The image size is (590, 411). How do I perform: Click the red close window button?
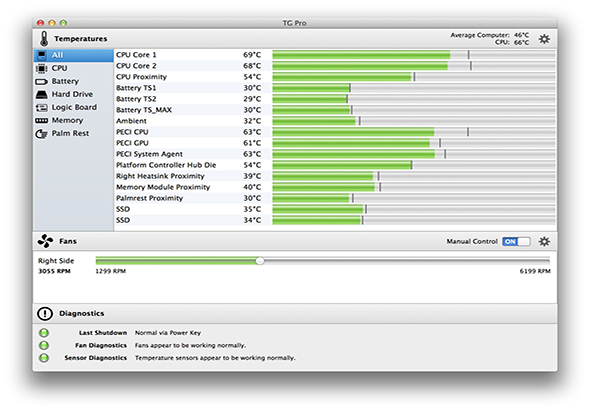[x=40, y=23]
